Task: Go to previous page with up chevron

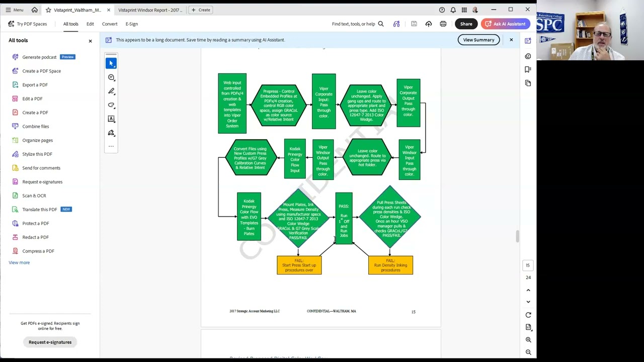Action: click(528, 290)
